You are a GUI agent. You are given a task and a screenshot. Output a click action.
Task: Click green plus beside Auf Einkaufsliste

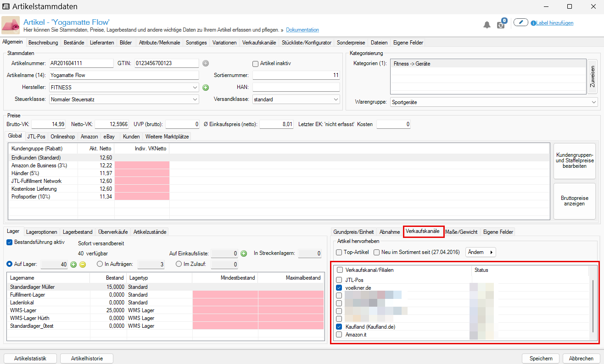(x=244, y=254)
